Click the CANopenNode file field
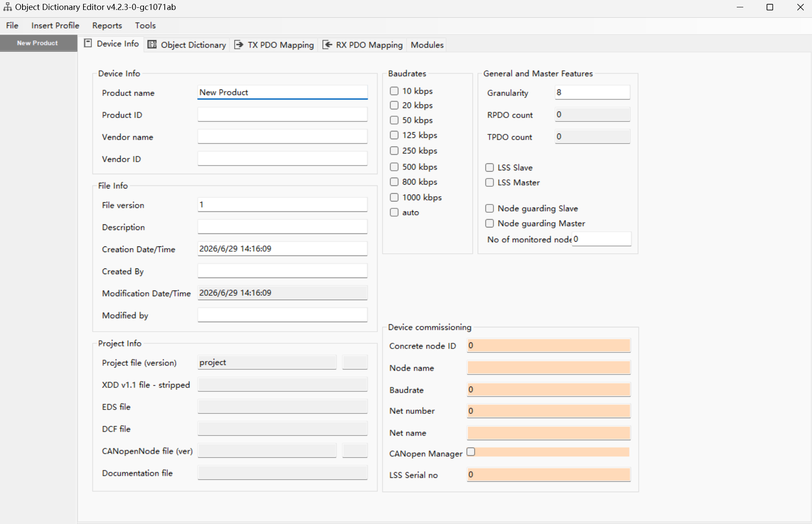Viewport: 812px width, 524px height. pos(267,451)
